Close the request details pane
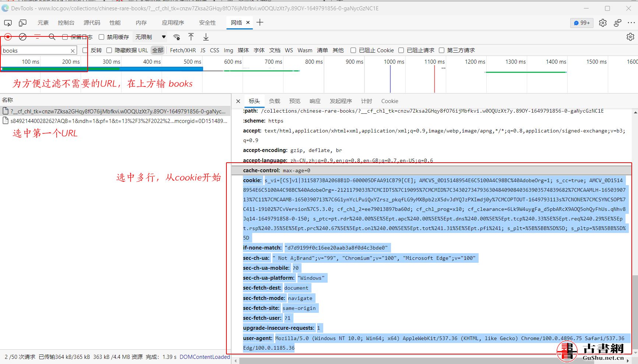This screenshot has height=364, width=638. point(238,101)
